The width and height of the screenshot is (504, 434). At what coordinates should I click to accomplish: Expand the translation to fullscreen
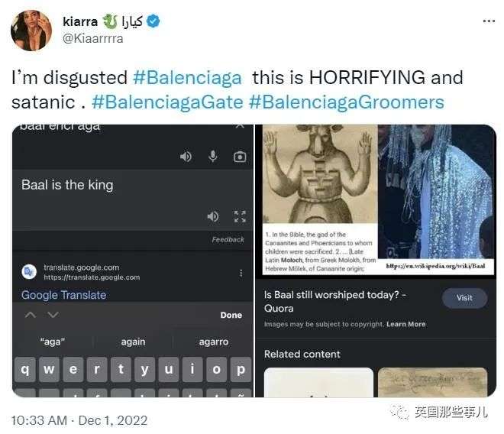click(240, 216)
